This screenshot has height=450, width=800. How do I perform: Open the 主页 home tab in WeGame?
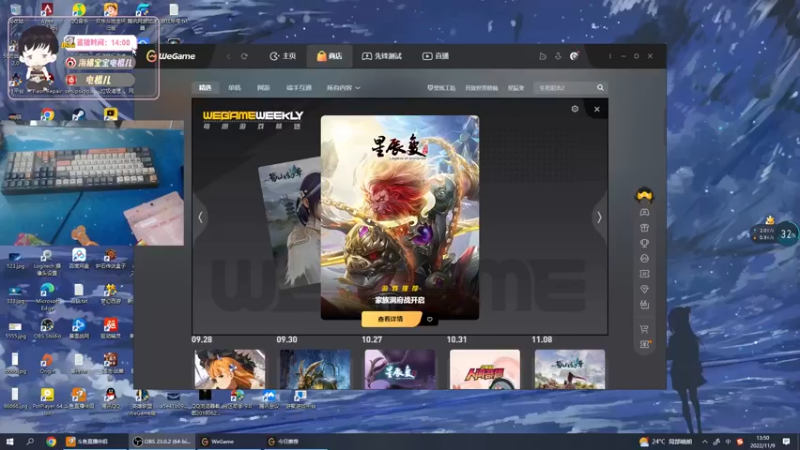(283, 56)
